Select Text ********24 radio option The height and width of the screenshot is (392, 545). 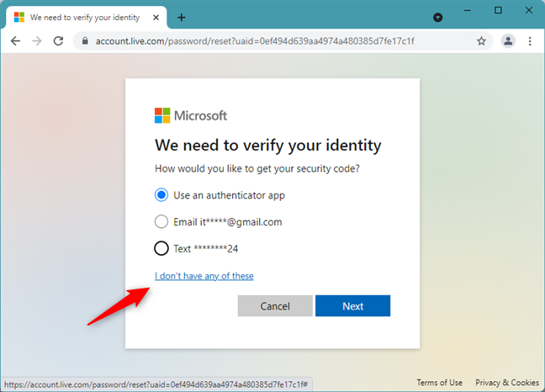(161, 248)
